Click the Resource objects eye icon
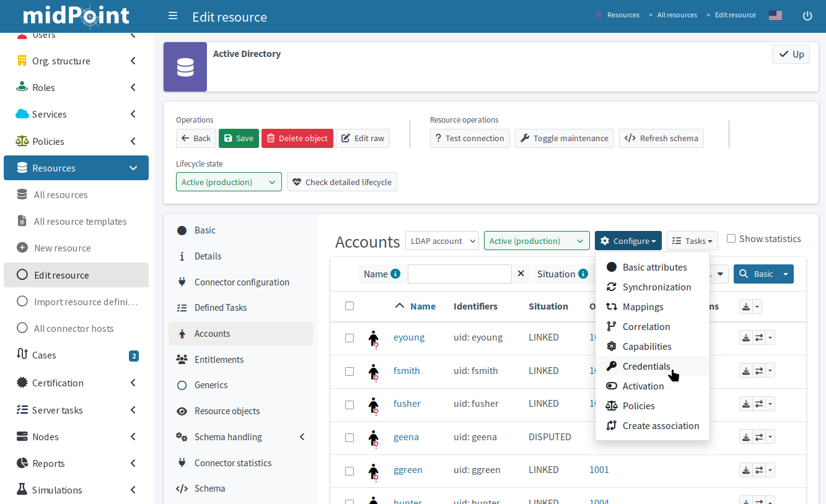Screen dimensions: 826x504 point(182,411)
